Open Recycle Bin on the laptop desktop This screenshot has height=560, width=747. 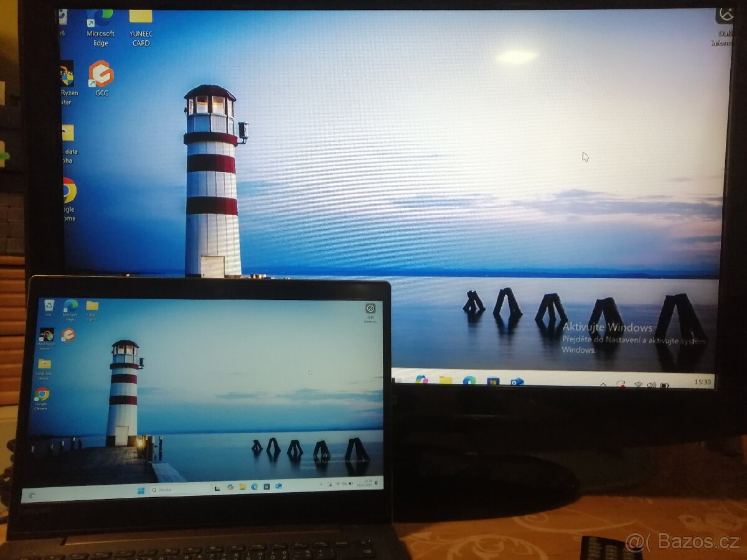point(49,306)
